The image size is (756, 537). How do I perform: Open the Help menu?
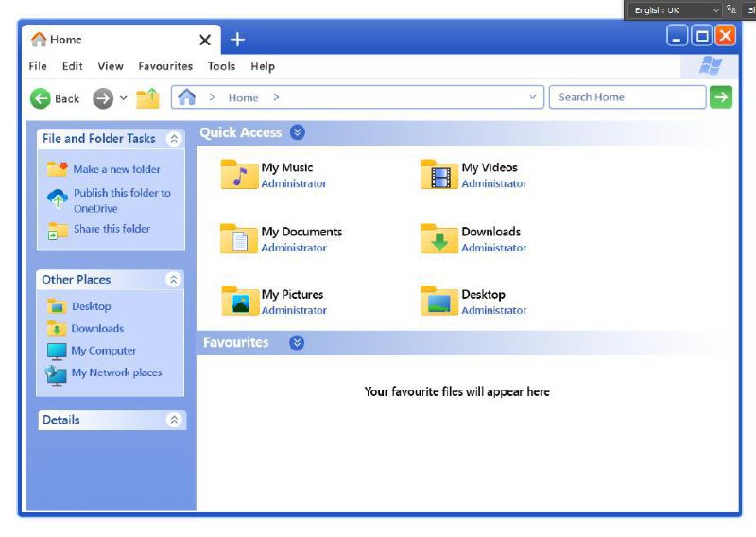pos(263,66)
